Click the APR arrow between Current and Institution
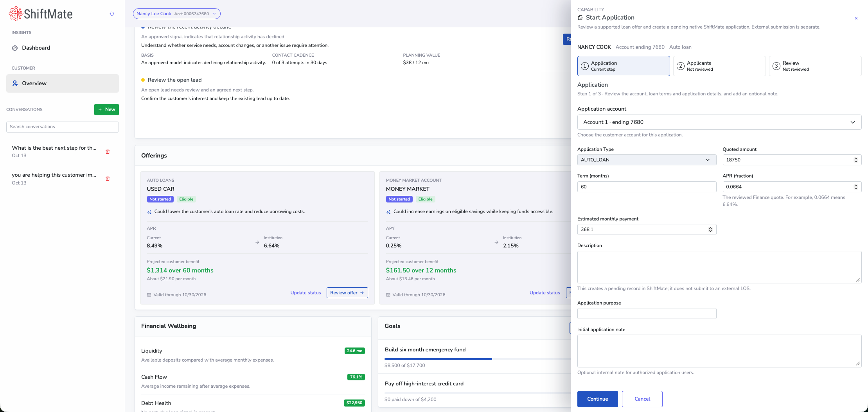 pos(257,242)
